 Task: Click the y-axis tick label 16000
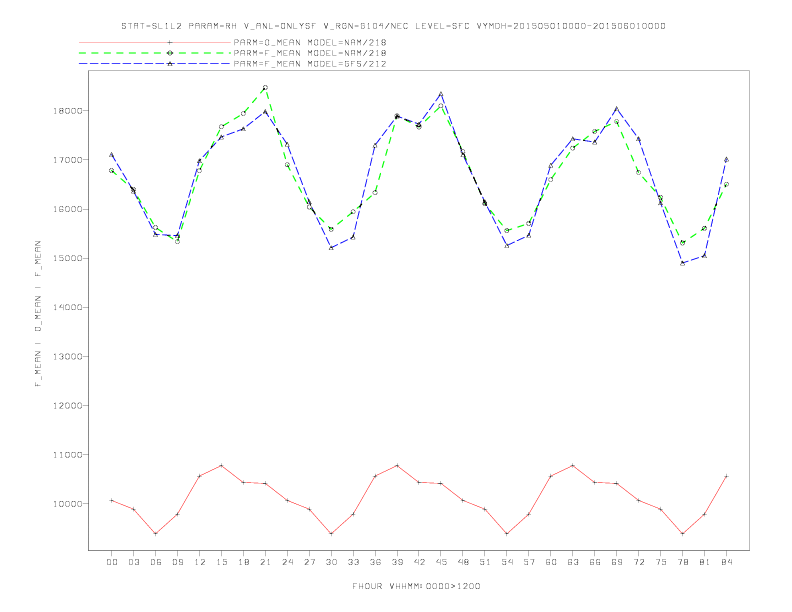click(x=67, y=209)
